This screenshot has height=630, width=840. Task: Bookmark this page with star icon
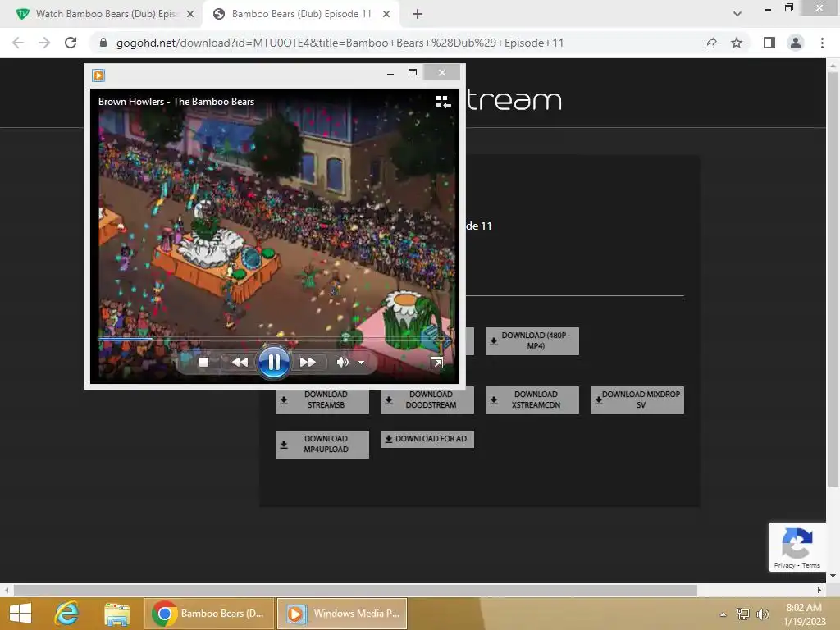pos(737,43)
